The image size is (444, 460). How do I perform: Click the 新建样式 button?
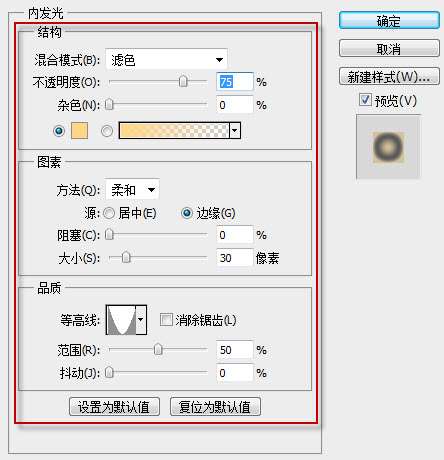click(389, 77)
